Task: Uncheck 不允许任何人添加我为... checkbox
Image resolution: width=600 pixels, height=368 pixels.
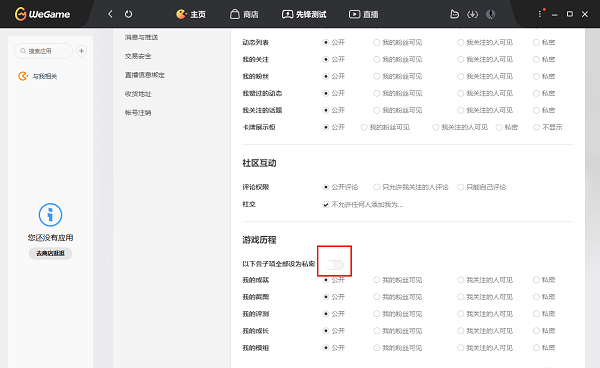Action: [x=326, y=205]
